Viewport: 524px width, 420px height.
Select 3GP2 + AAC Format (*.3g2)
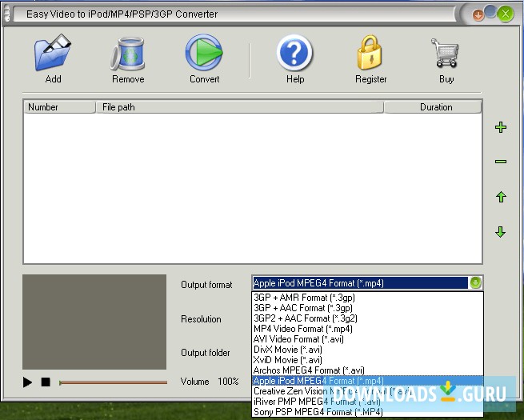coord(367,318)
